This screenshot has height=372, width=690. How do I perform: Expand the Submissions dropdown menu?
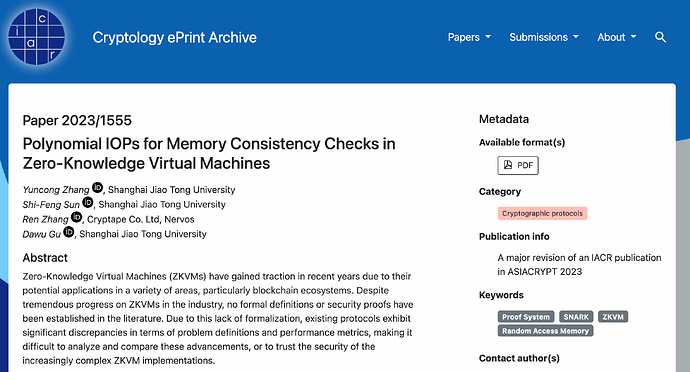(x=544, y=37)
